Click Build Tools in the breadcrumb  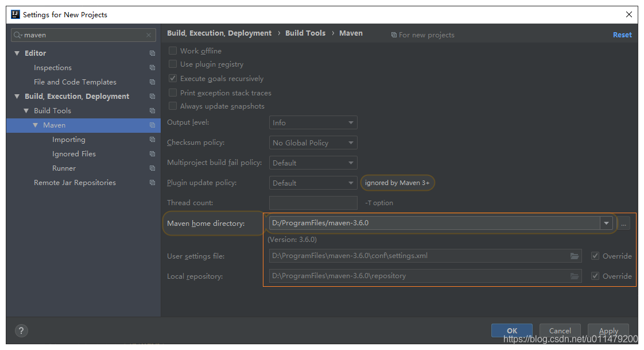tap(305, 33)
